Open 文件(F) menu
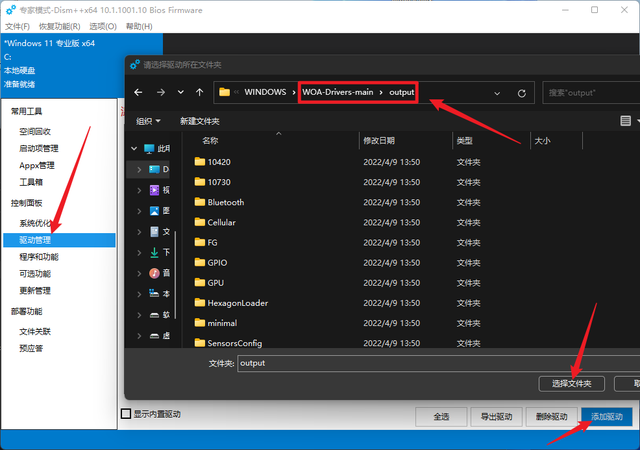 pos(17,27)
